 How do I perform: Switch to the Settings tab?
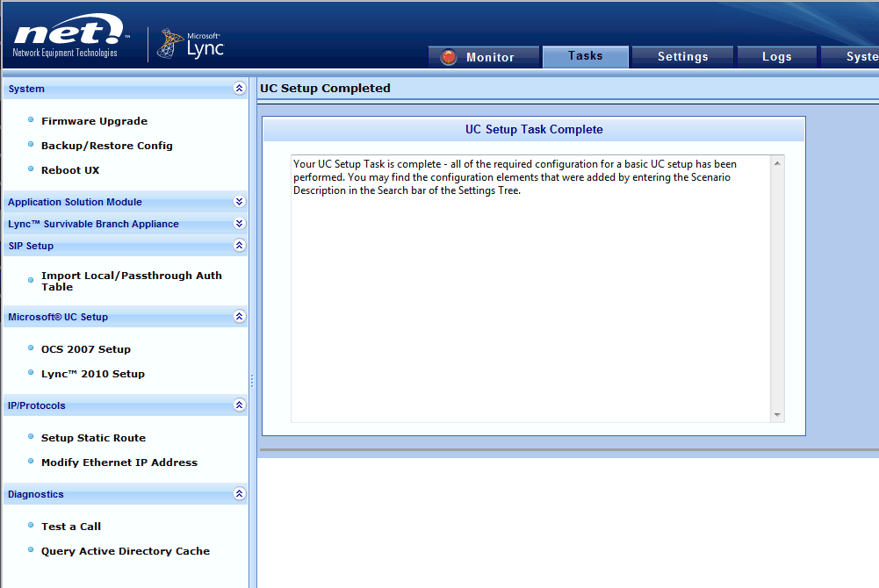click(x=682, y=55)
